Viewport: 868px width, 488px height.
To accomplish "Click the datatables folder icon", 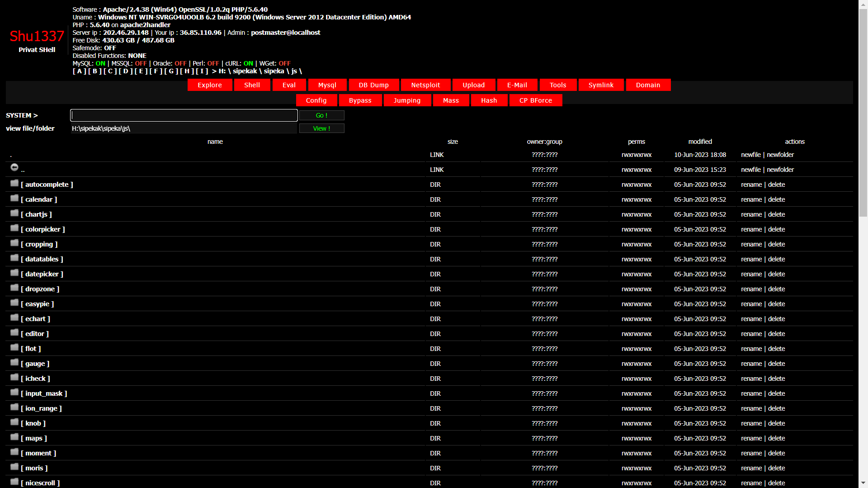I will (14, 258).
